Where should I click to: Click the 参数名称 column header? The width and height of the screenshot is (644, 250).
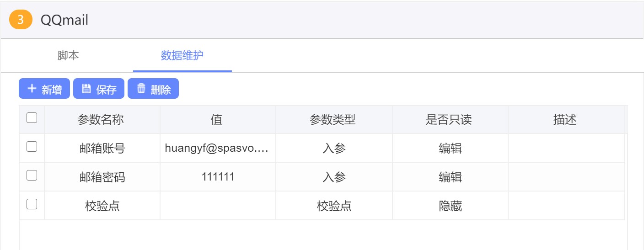click(x=101, y=120)
